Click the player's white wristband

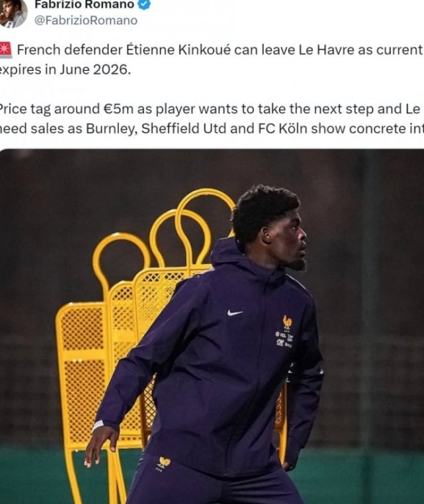click(98, 425)
